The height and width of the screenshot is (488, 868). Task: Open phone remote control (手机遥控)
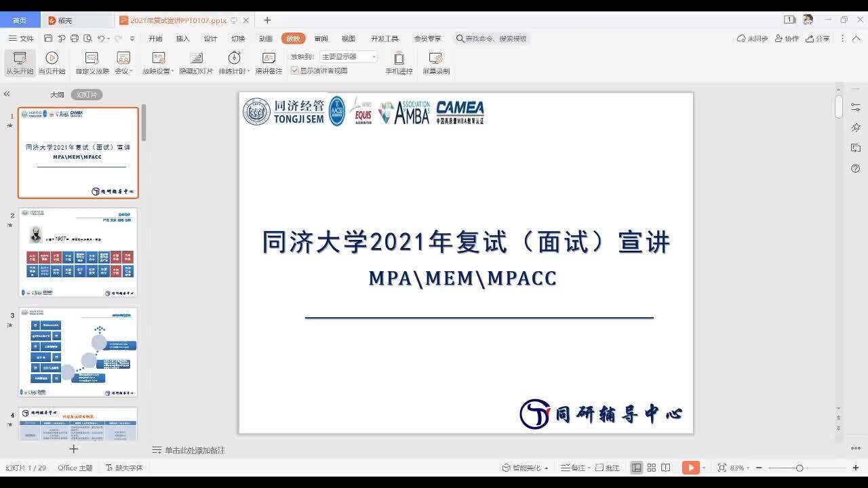pyautogui.click(x=399, y=63)
